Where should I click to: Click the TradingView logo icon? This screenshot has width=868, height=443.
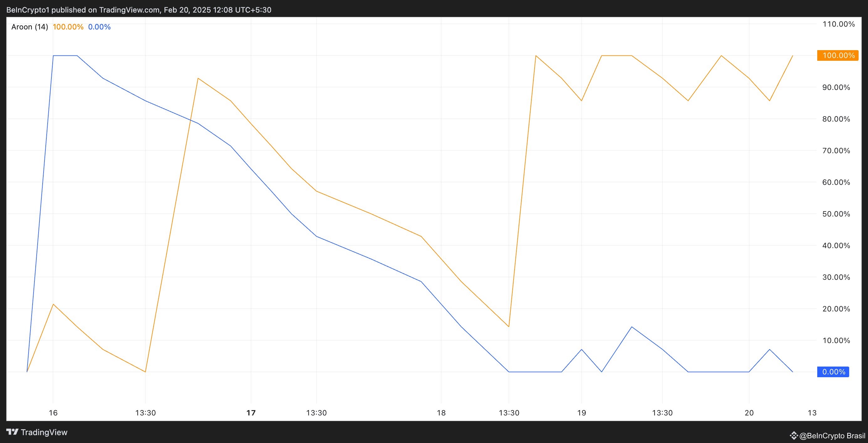[x=12, y=432]
